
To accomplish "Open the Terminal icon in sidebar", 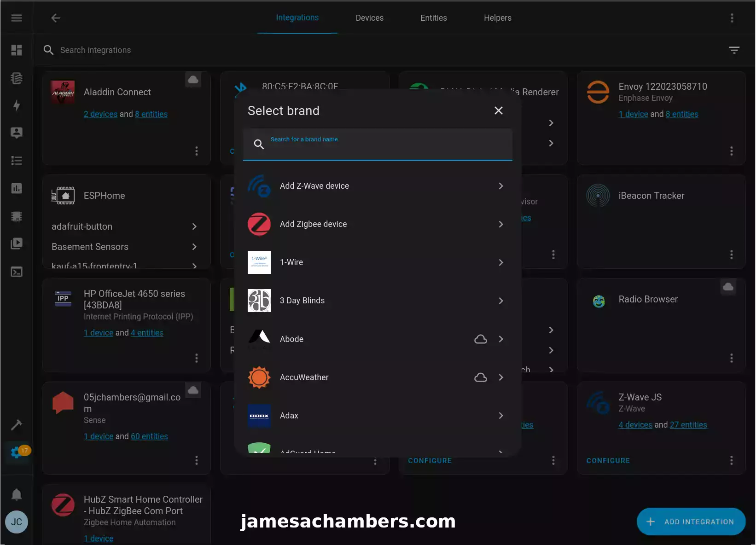I will click(x=17, y=272).
